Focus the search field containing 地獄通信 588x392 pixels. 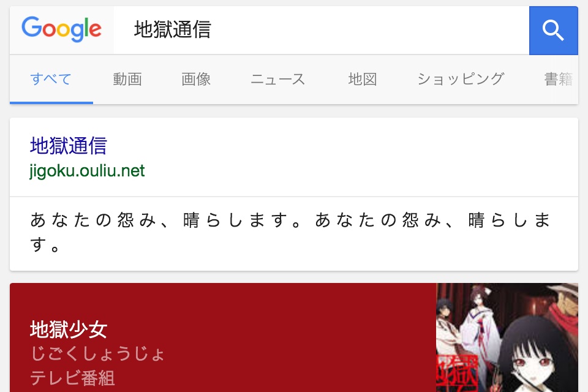click(x=322, y=30)
